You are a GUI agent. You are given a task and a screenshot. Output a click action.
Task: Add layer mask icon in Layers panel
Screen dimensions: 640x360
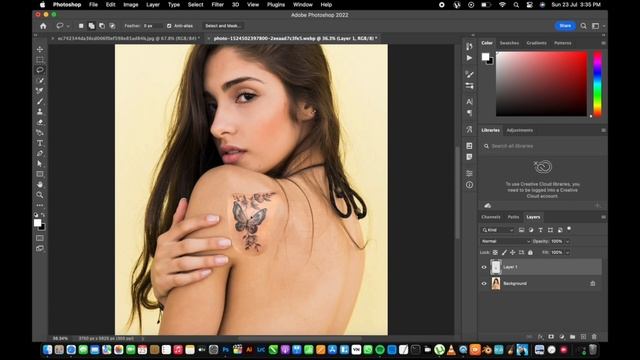tap(551, 337)
